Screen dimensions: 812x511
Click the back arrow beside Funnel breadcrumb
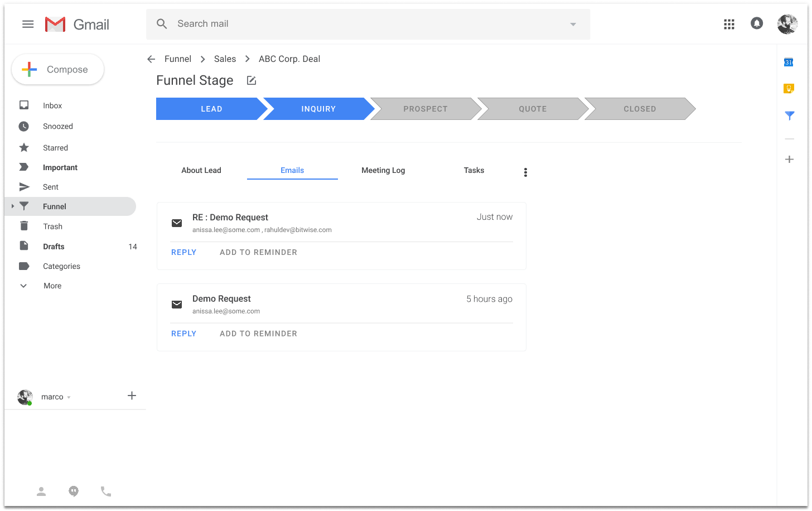pyautogui.click(x=151, y=59)
